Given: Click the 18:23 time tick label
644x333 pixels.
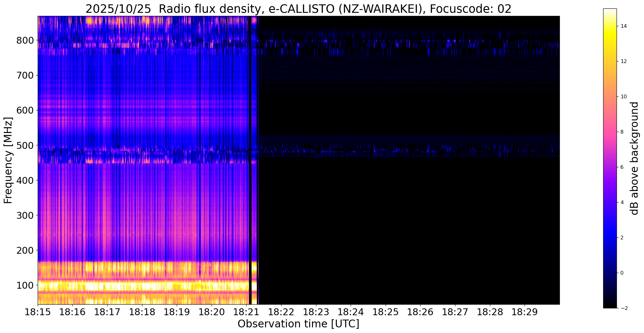Looking at the screenshot, I should point(316,312).
